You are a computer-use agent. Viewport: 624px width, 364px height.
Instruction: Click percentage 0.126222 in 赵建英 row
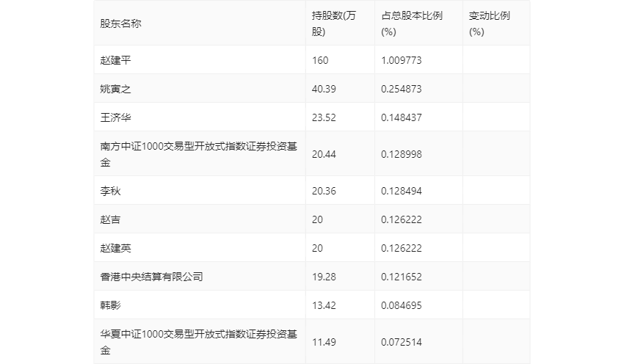tap(401, 248)
